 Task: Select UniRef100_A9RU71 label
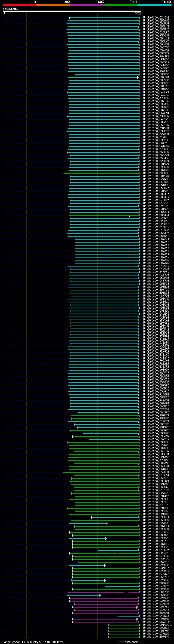(x=156, y=416)
